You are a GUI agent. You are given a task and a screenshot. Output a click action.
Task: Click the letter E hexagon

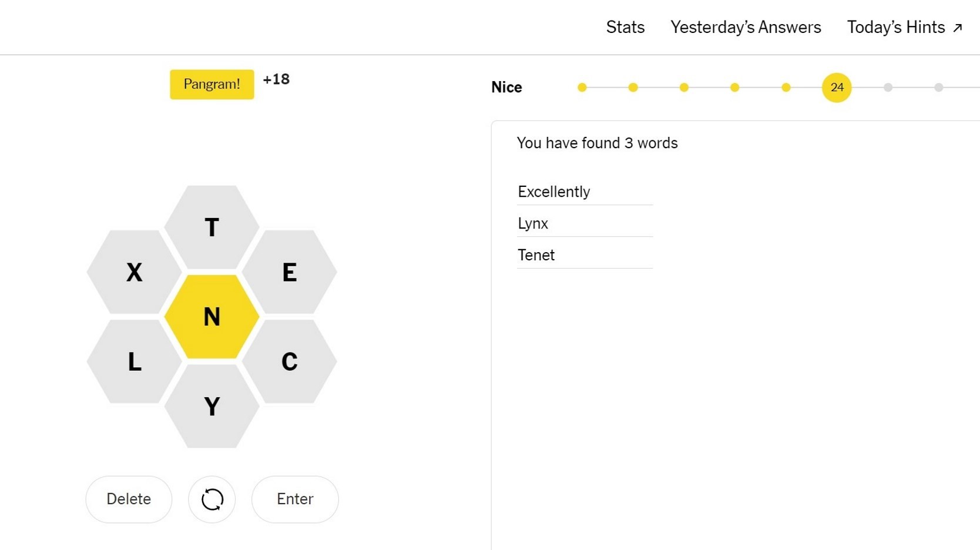pyautogui.click(x=289, y=272)
